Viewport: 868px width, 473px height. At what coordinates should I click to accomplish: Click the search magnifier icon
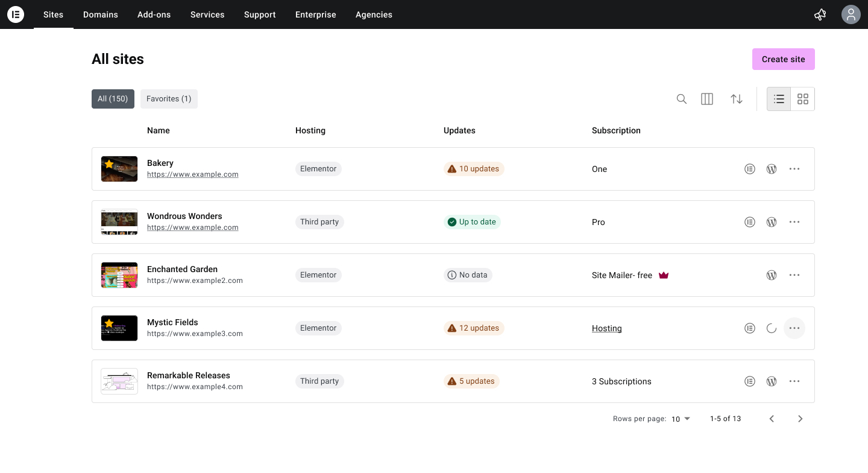point(682,99)
